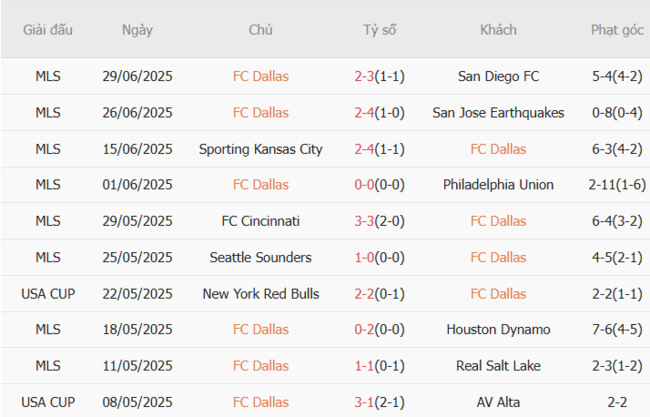Open the 3-3 score against FC Cincinnati

[364, 221]
